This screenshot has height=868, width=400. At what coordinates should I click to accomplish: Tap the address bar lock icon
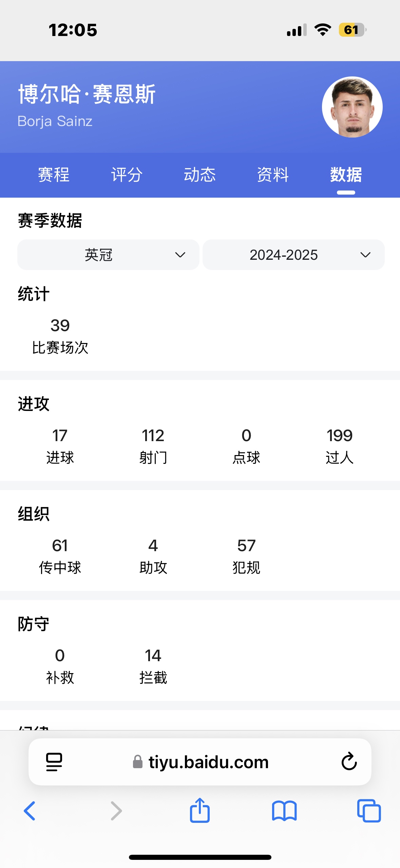[137, 762]
